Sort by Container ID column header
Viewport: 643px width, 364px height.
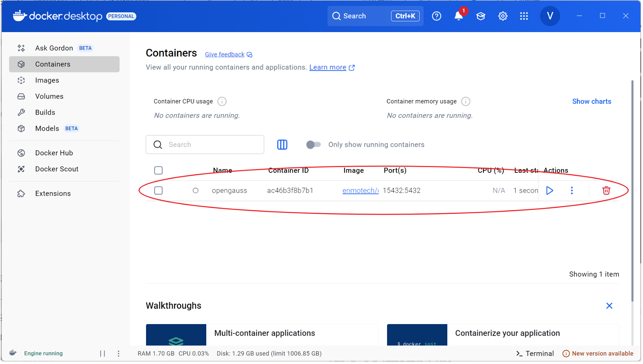tap(289, 171)
